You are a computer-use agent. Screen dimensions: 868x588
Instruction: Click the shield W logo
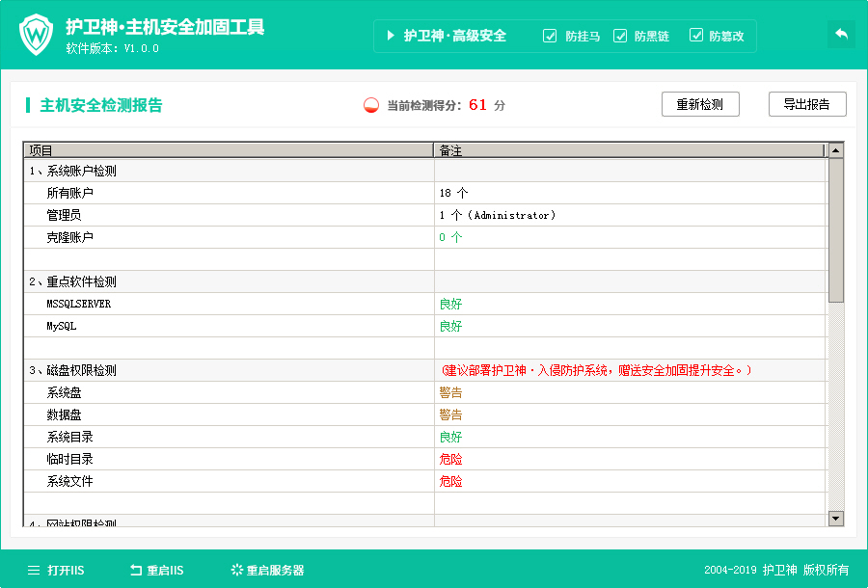36,35
